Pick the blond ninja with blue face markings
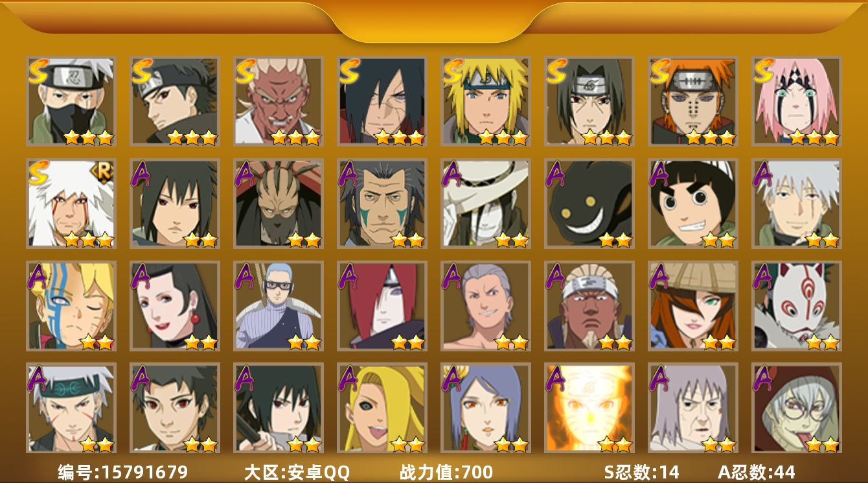This screenshot has height=483, width=868. tap(71, 306)
